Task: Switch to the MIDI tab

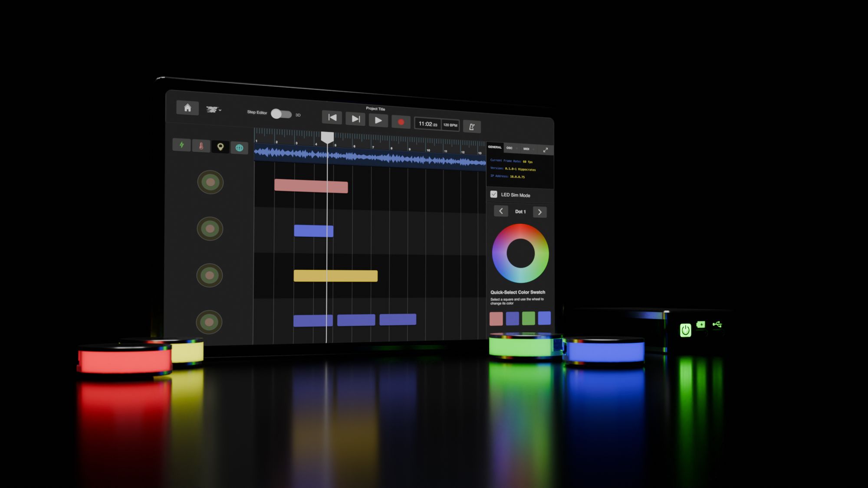Action: pos(526,149)
